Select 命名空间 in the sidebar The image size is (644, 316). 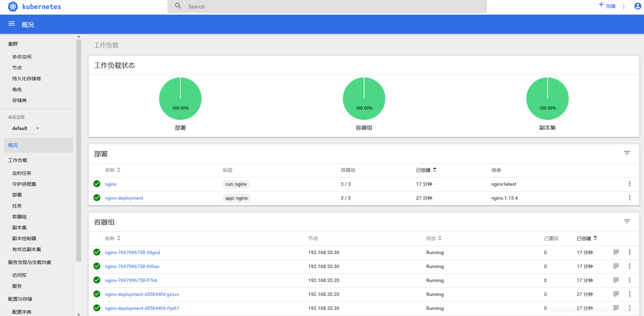click(22, 57)
